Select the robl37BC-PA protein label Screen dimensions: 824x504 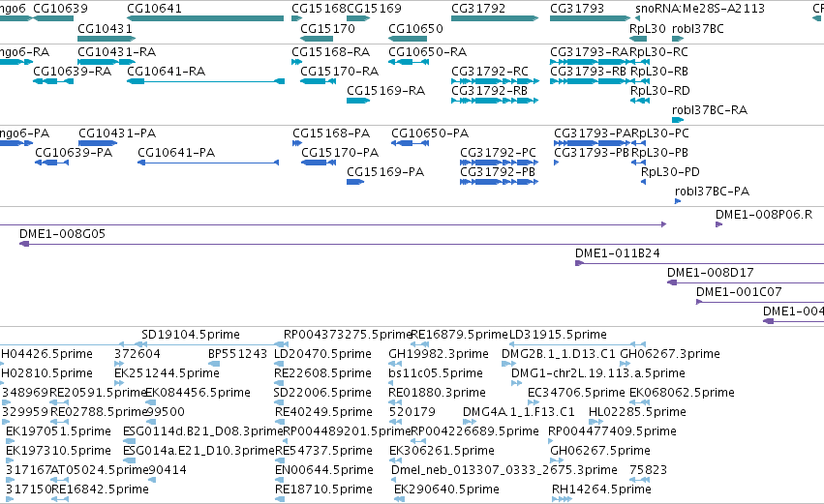point(712,192)
